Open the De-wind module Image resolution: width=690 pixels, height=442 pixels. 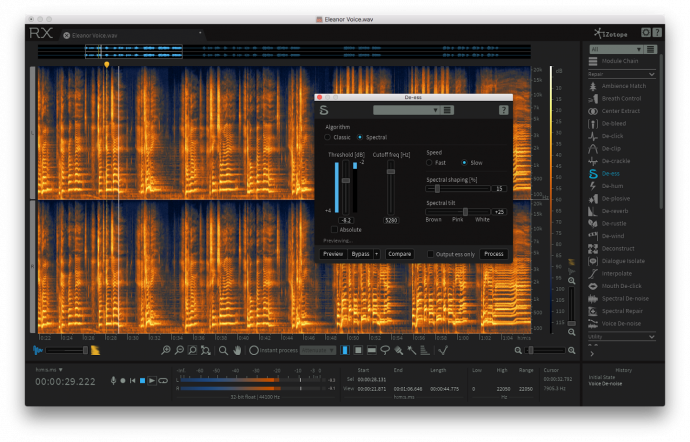606,236
